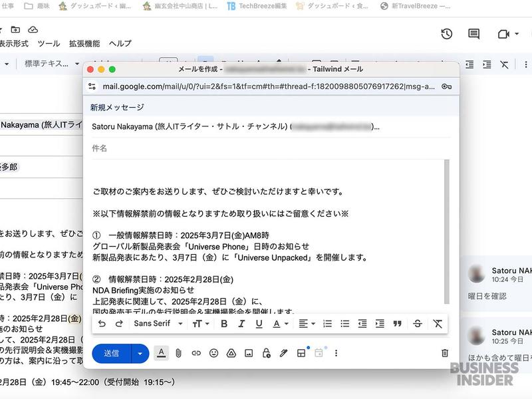Viewport: 532px width, 399px height.
Task: Open comments icon in Docs header
Action: (473, 34)
